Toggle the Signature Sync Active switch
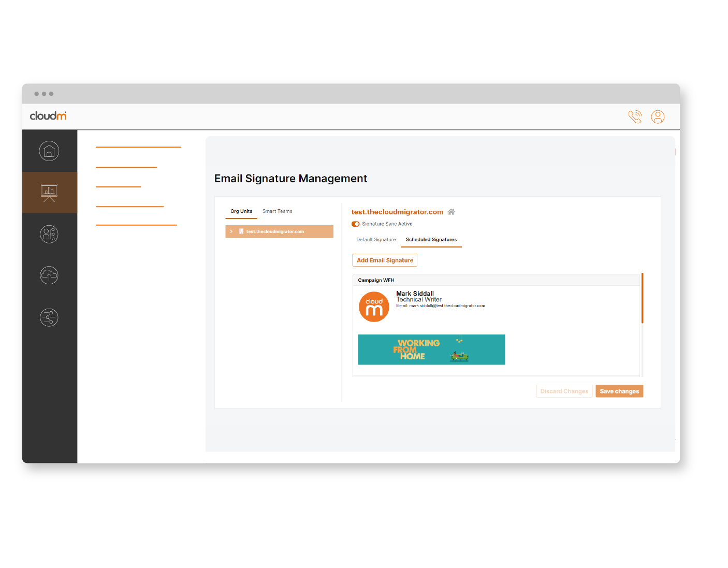The width and height of the screenshot is (728, 568). click(x=355, y=224)
